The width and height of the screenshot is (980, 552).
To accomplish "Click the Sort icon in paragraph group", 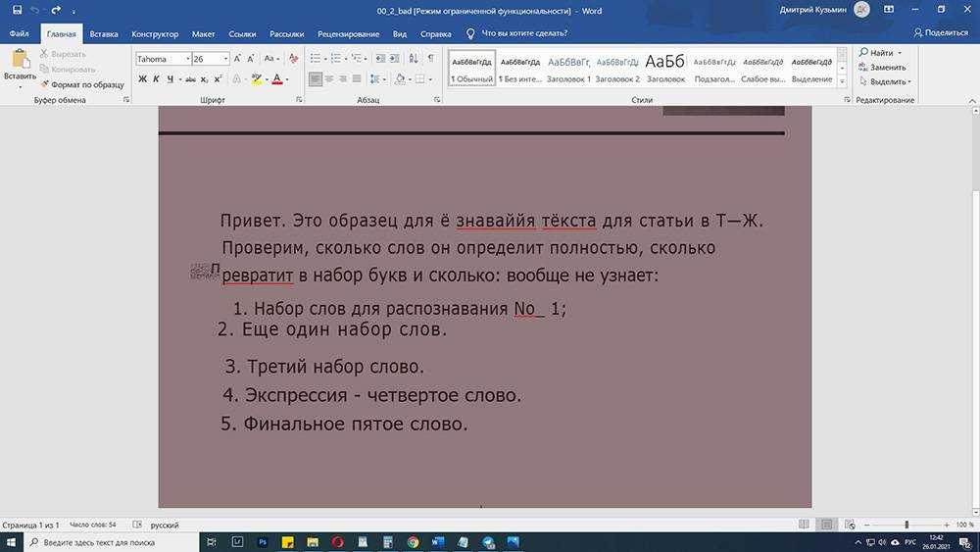I will [415, 59].
